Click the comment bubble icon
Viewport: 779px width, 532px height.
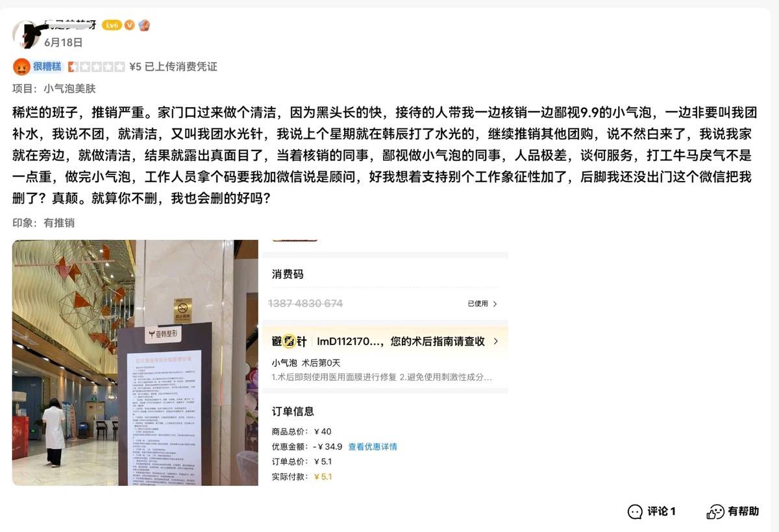[x=635, y=511]
